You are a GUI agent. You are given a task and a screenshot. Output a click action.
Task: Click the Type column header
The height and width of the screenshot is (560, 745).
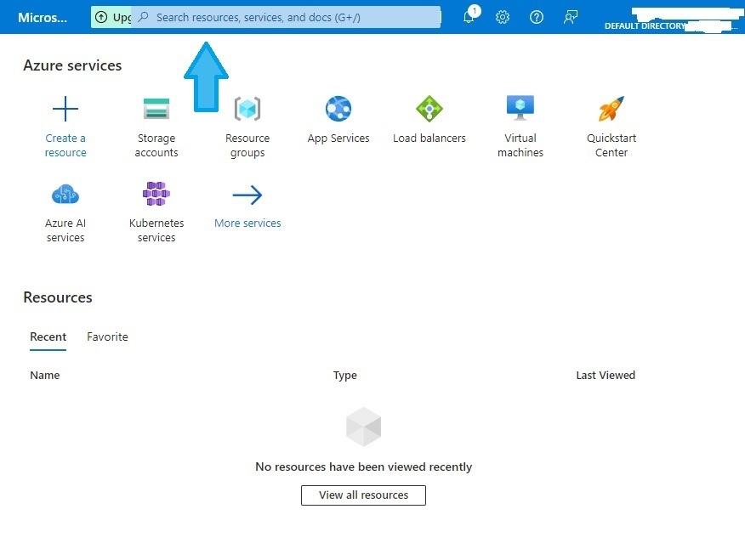345,376
